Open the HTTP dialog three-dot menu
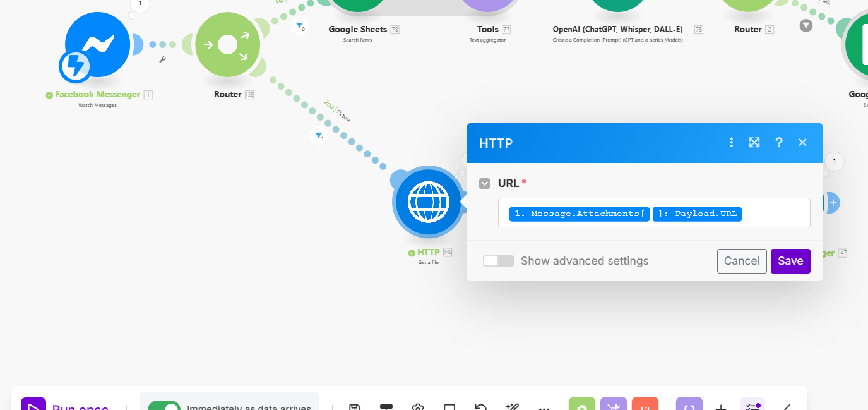Screen dimensions: 868x410 coord(732,143)
